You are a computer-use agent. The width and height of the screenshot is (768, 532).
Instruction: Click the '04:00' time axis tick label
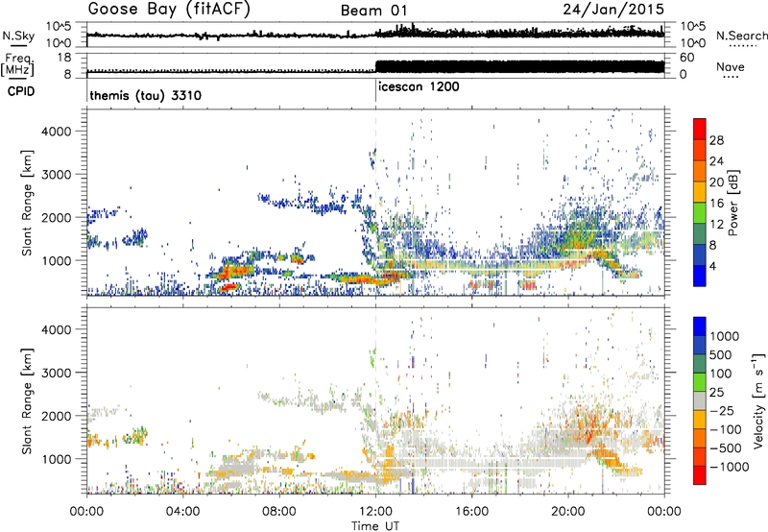182,512
